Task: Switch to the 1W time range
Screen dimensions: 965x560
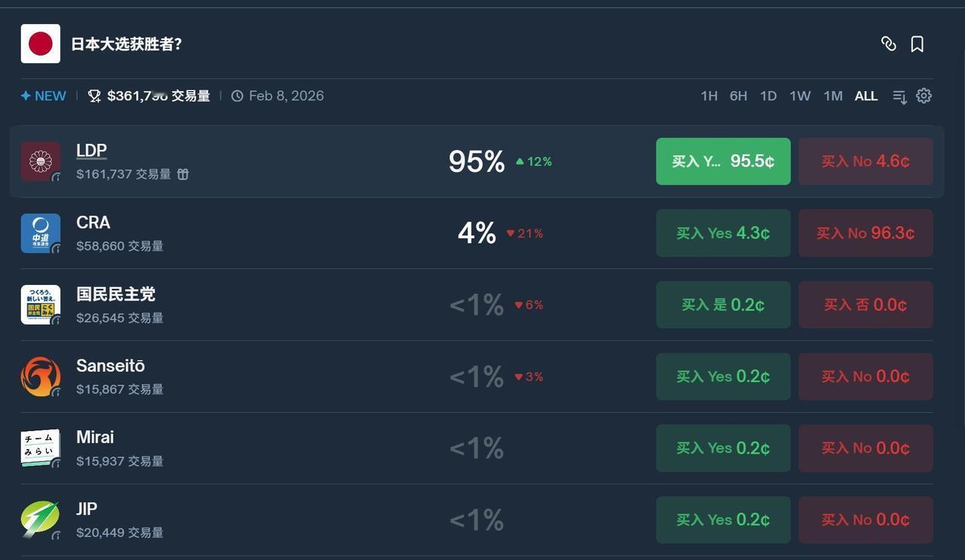Action: click(799, 96)
